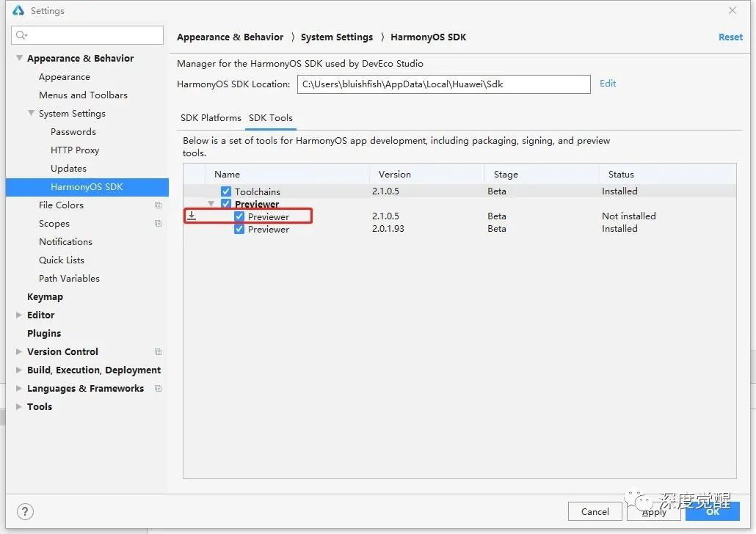The width and height of the screenshot is (756, 534).
Task: Toggle the bold Previewer group checkbox
Action: pyautogui.click(x=225, y=203)
